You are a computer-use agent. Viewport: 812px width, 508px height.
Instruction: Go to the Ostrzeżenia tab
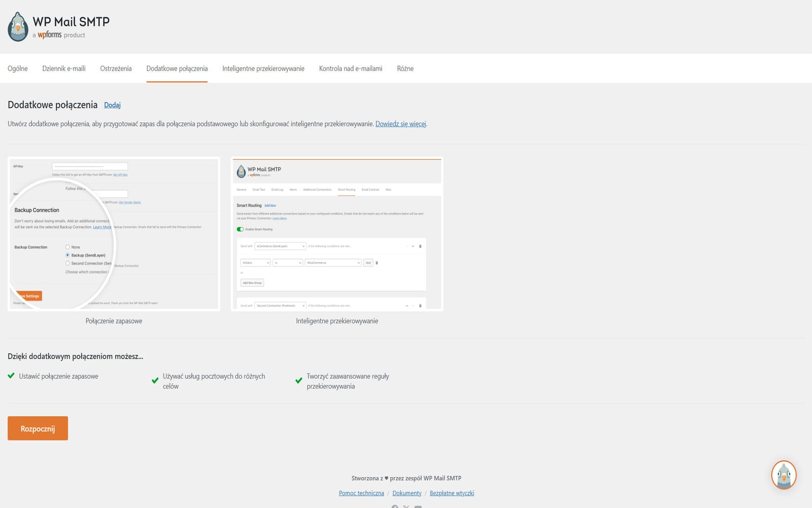[116, 69]
